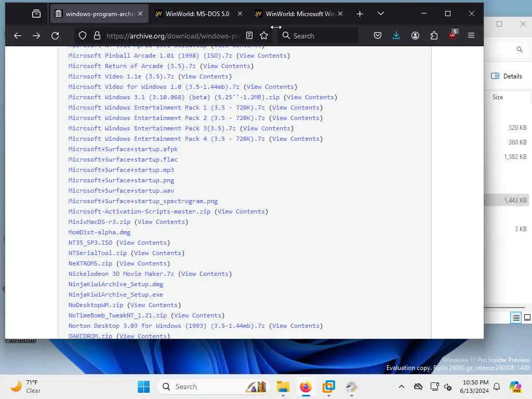Viewport: 532px width, 399px height.
Task: Download Windows Entertainment Pack 3 file
Action: pyautogui.click(x=152, y=129)
